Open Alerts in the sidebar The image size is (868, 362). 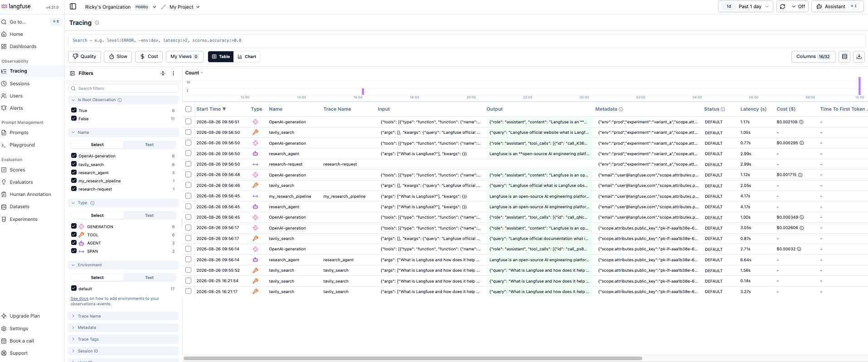pyautogui.click(x=16, y=108)
